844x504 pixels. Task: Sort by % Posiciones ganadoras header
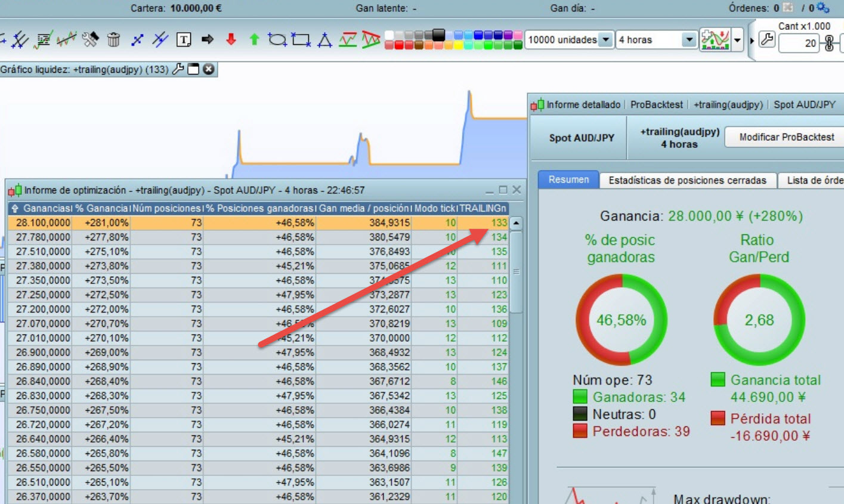pyautogui.click(x=259, y=208)
